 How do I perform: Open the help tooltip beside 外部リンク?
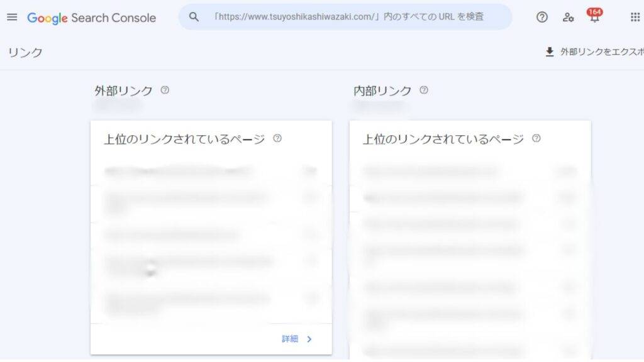[x=164, y=90]
